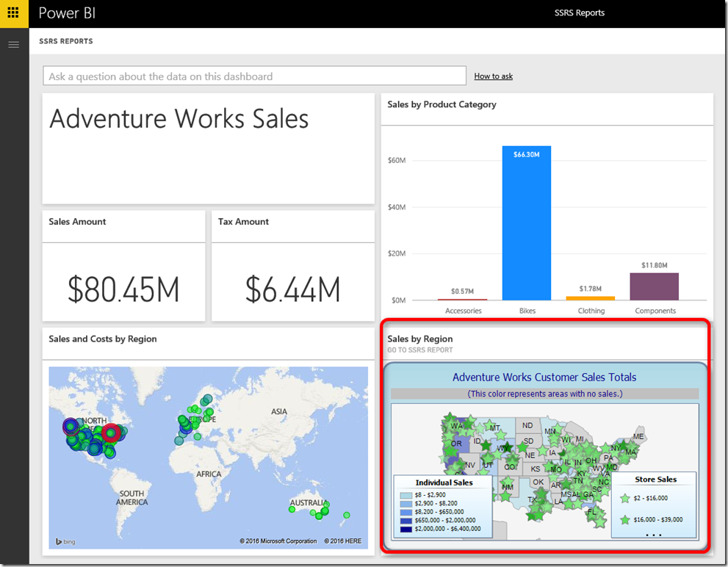Select the blue Bikes bar

click(527, 223)
